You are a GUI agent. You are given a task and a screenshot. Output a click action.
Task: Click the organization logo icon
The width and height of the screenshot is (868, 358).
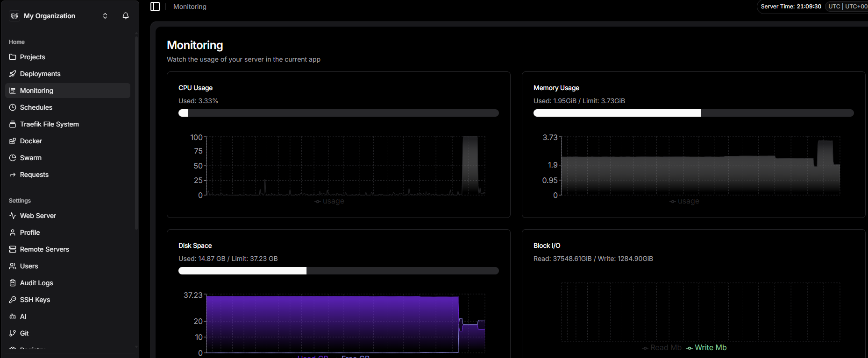15,16
